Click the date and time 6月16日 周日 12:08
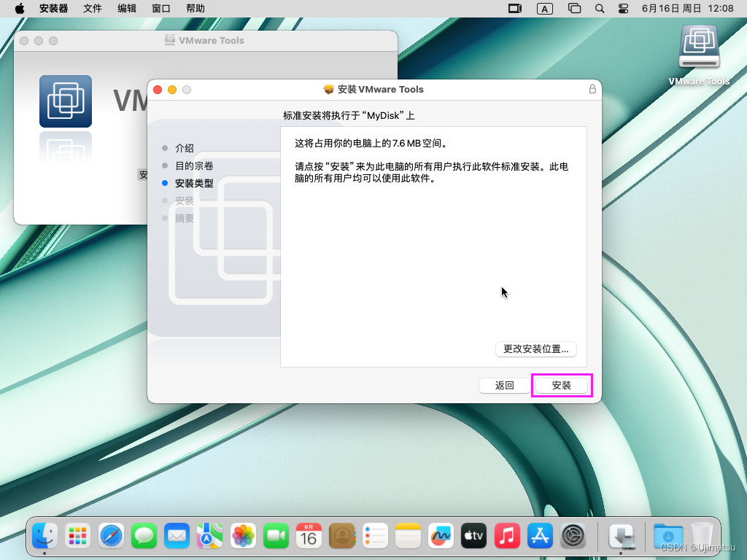This screenshot has width=747, height=560. (687, 9)
